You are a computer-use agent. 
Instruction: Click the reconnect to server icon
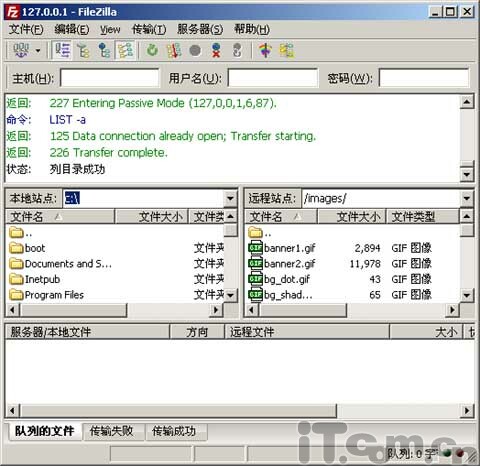237,51
